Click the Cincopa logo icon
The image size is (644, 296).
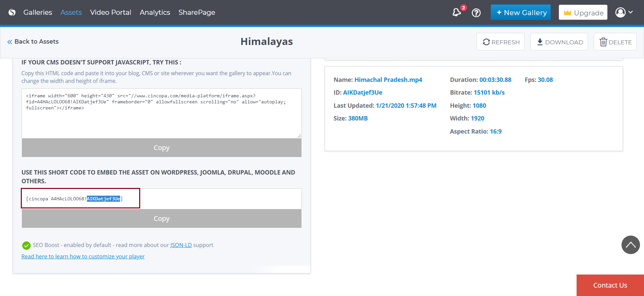(x=12, y=12)
